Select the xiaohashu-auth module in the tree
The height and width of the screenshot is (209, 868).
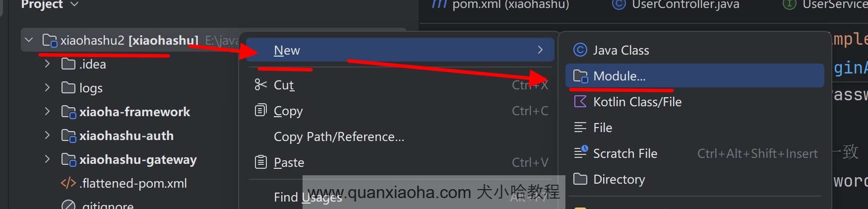pos(126,136)
